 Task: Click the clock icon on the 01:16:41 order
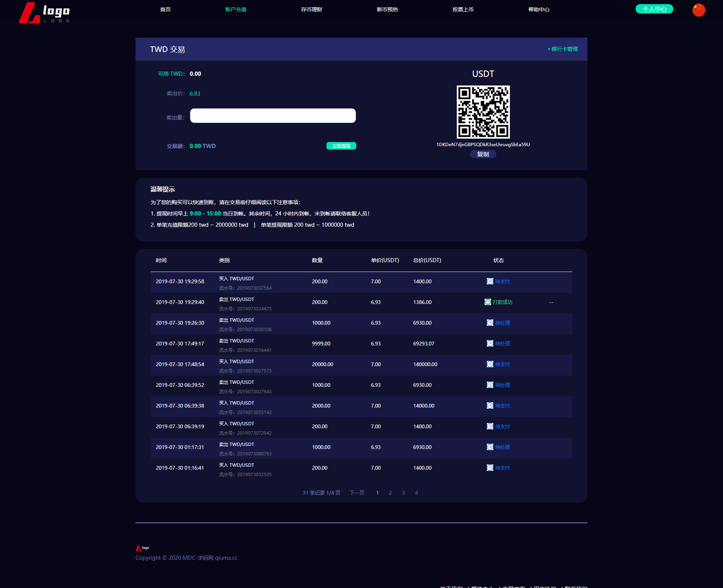click(490, 468)
